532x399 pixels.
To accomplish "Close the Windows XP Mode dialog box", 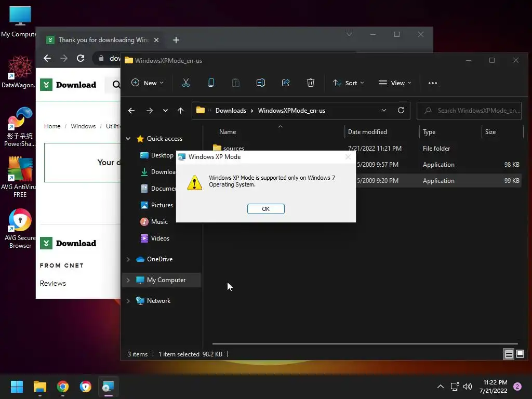I will point(348,157).
